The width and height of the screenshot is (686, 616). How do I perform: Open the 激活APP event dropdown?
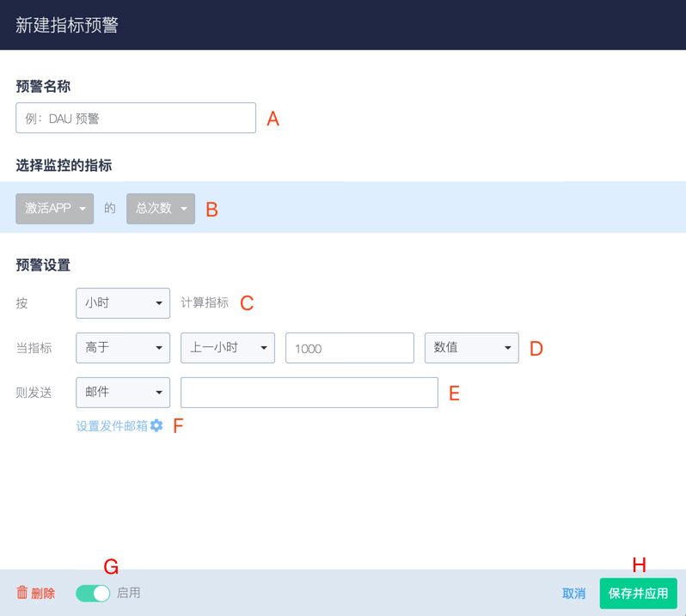click(x=55, y=209)
